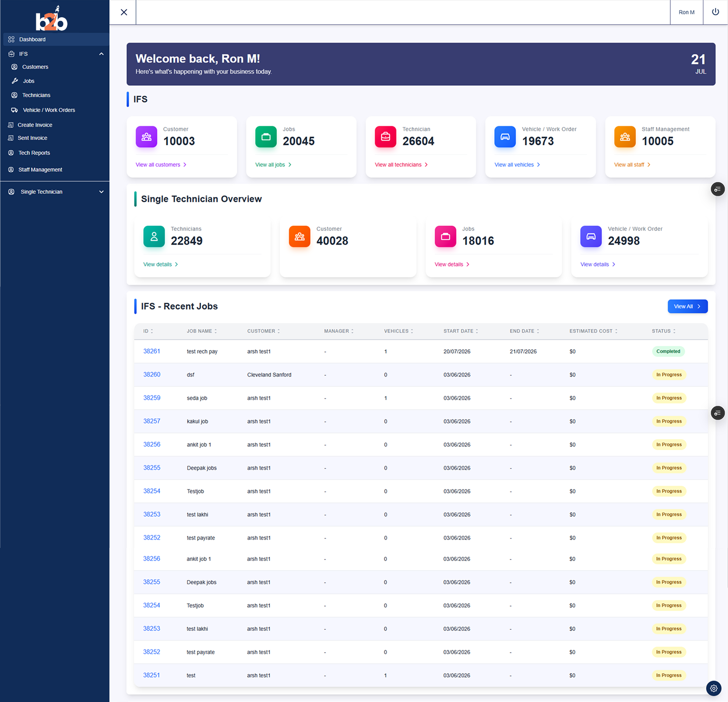Click the power logout icon
The width and height of the screenshot is (728, 702).
(715, 12)
